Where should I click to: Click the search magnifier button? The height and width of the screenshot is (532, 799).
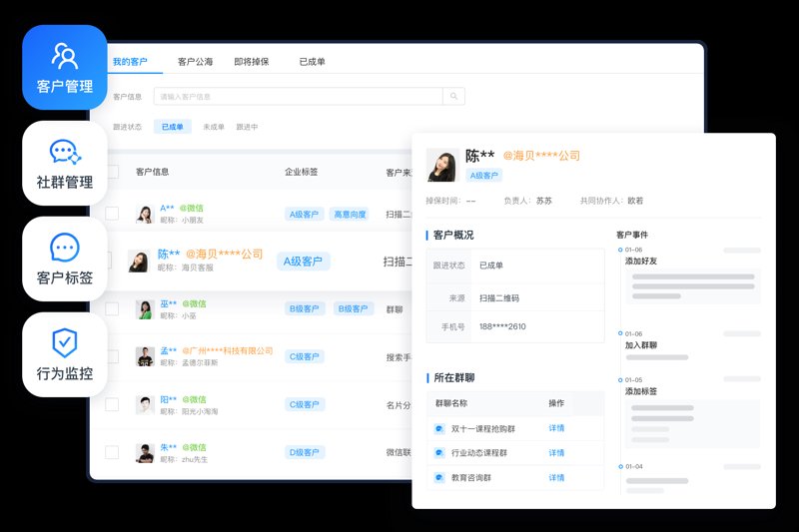pos(453,96)
